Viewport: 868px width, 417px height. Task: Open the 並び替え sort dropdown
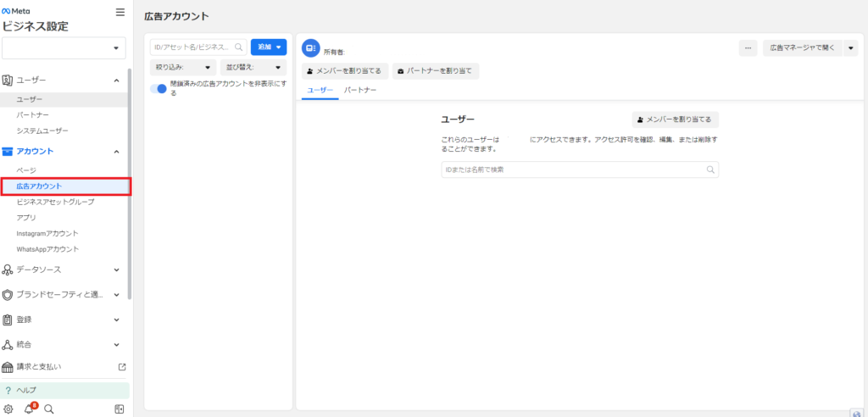(x=252, y=67)
